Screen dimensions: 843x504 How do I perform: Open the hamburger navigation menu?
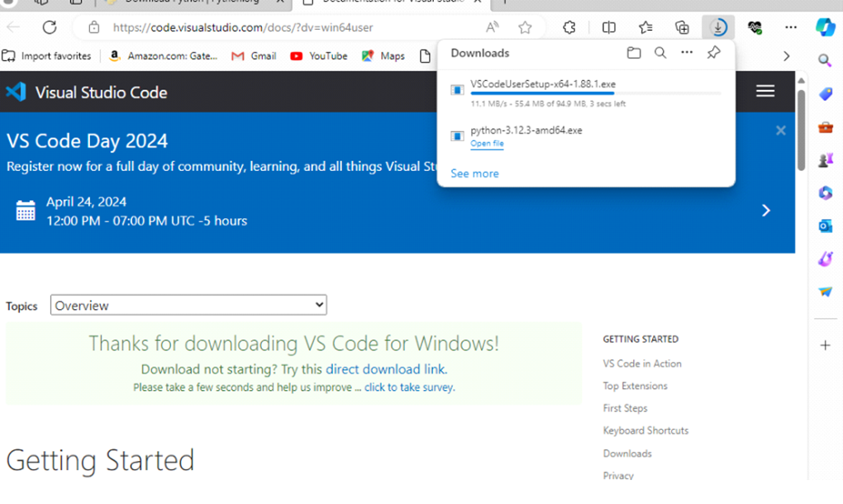(765, 91)
